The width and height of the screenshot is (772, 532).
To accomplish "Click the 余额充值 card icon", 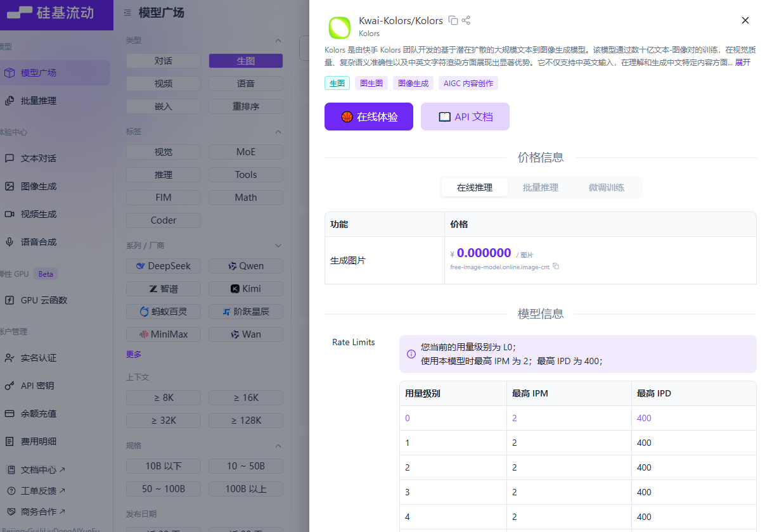I will pos(10,414).
